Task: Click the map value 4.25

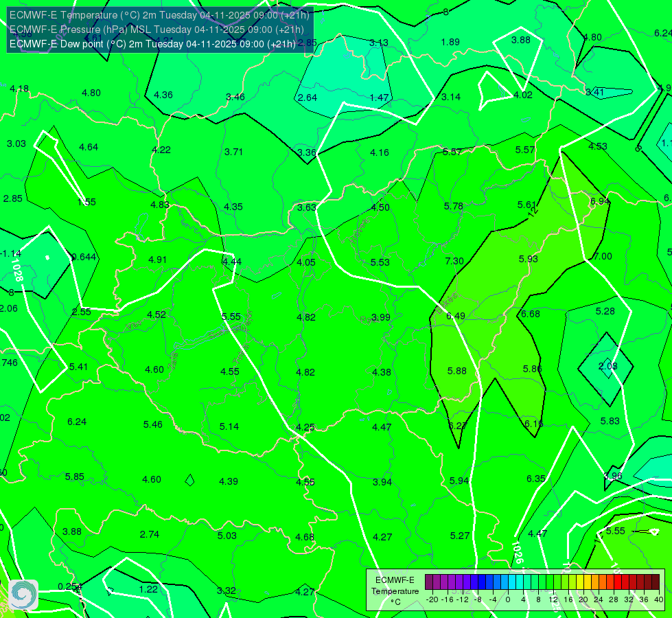Action: point(305,427)
